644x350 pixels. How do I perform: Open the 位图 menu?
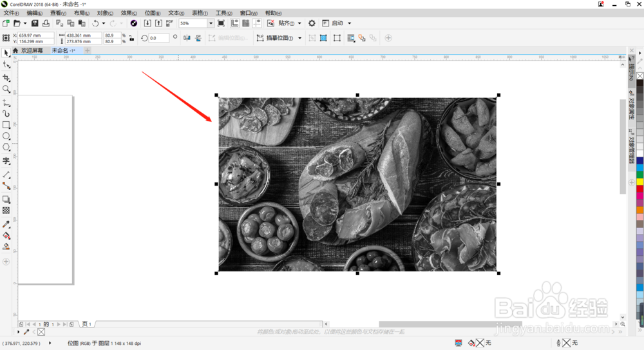click(x=153, y=13)
